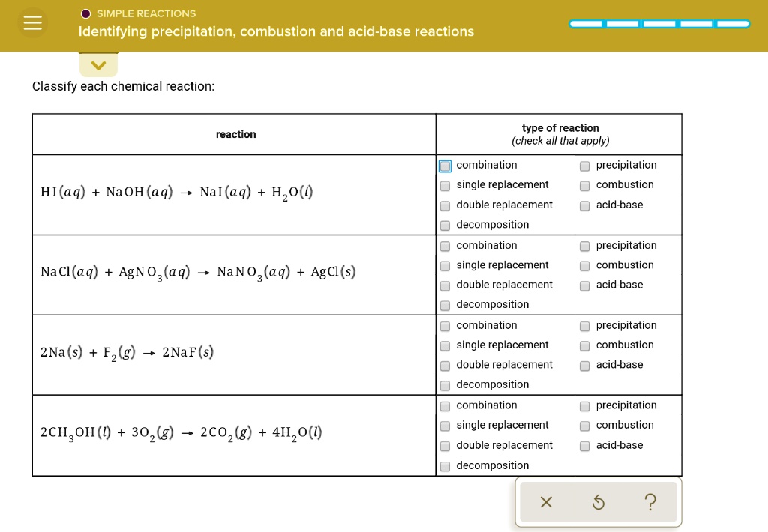
Task: Check single replacement for the NaCl + AgNO3 reaction
Action: click(x=445, y=265)
